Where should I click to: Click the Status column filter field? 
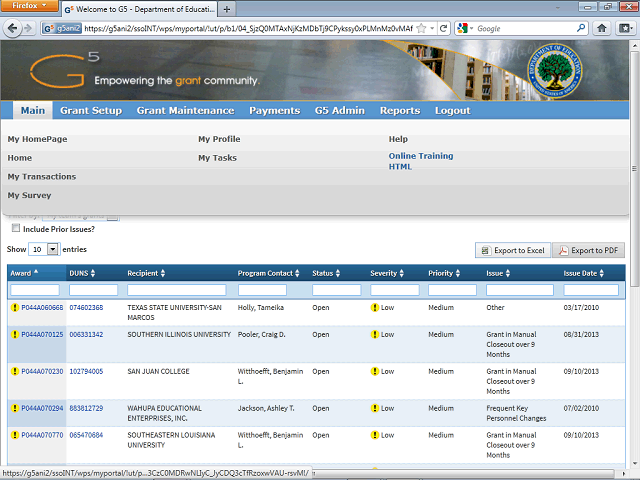tap(335, 290)
